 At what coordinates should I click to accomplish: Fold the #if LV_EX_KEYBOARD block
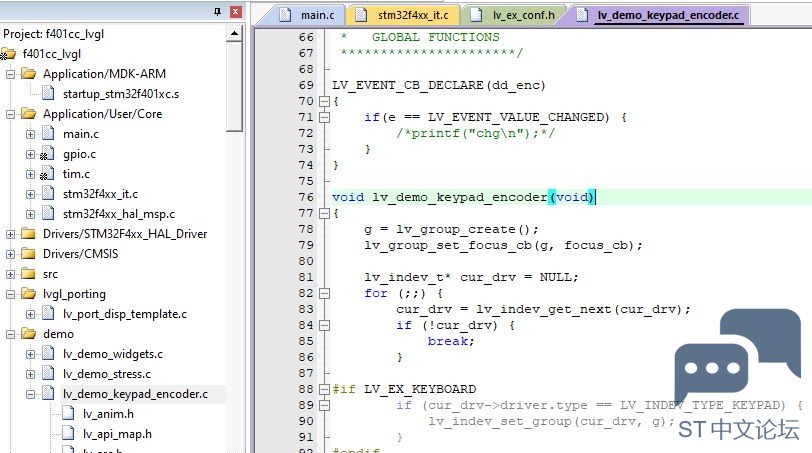[324, 389]
